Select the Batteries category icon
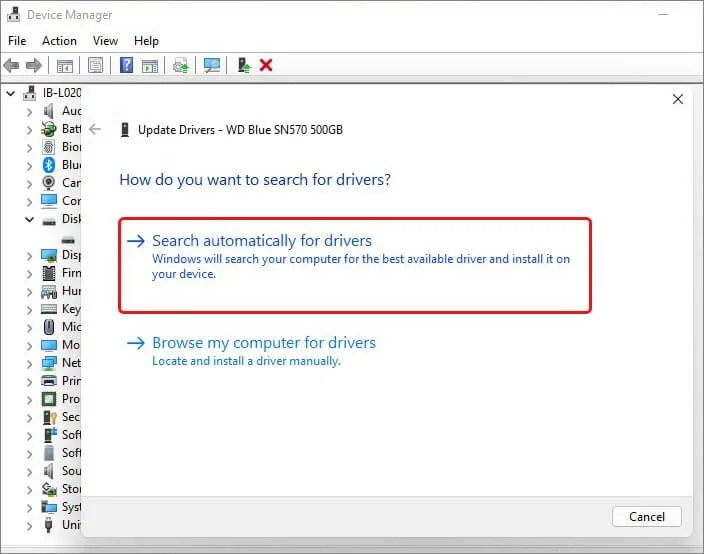The image size is (704, 554). [48, 129]
